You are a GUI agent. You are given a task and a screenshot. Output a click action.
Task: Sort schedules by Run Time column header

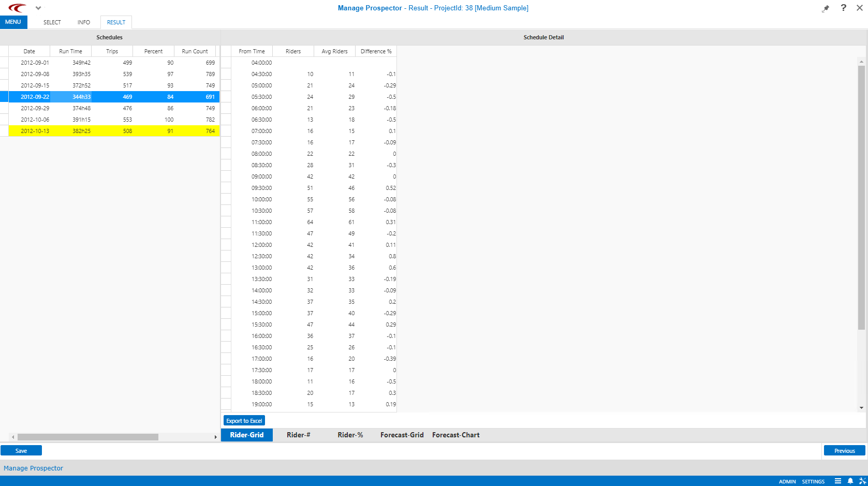tap(70, 51)
